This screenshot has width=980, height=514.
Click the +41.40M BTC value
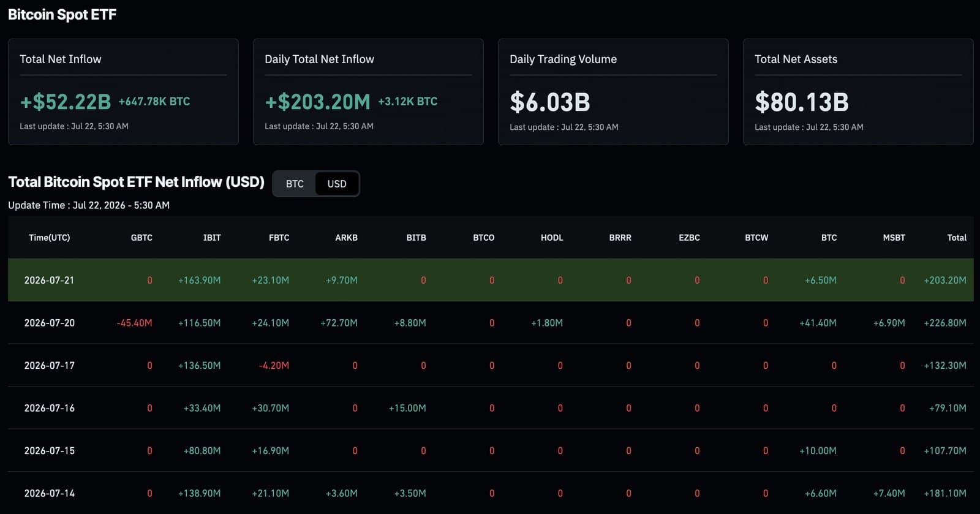(x=818, y=323)
